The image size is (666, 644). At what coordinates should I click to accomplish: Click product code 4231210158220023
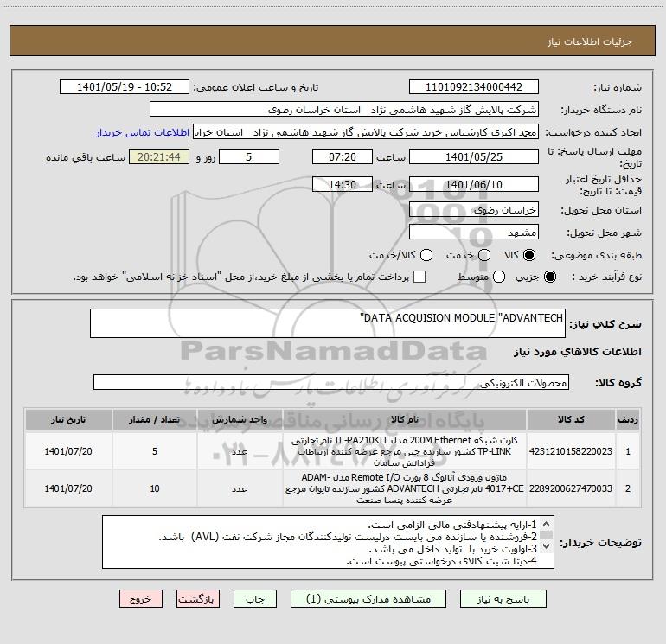tap(571, 451)
